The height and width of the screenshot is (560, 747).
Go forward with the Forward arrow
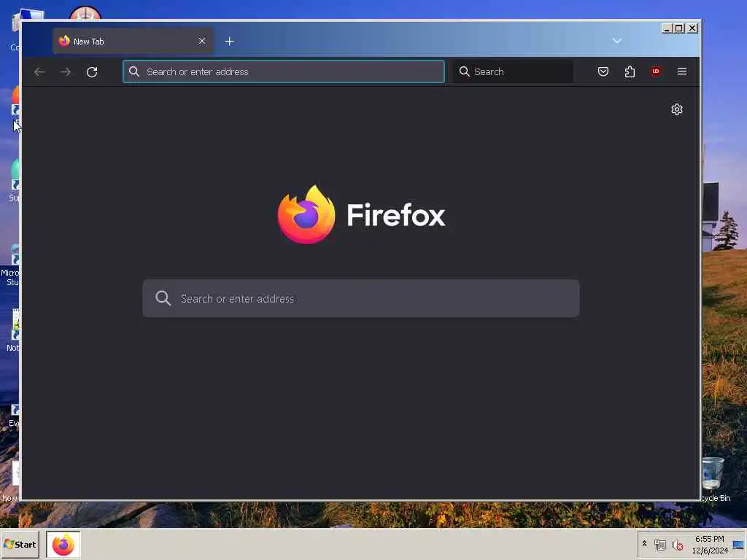click(x=66, y=72)
